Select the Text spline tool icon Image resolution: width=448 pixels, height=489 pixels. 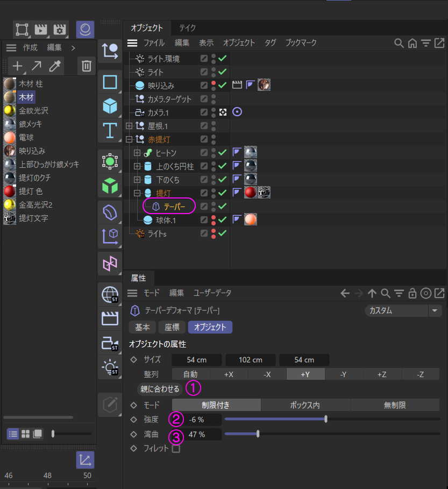tap(110, 130)
